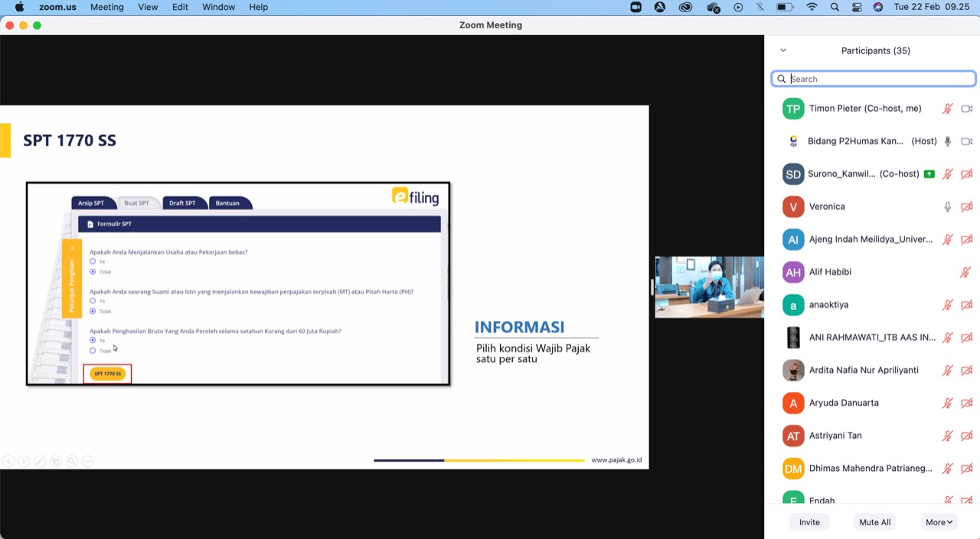Switch to the Draft SPT tab
Image resolution: width=980 pixels, height=539 pixels.
tap(182, 203)
